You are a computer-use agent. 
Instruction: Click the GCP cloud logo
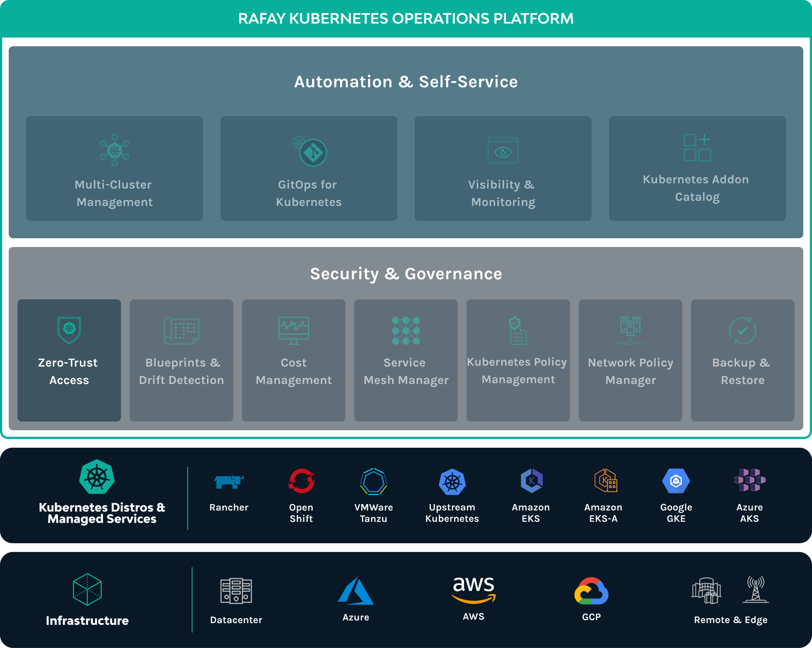(592, 591)
